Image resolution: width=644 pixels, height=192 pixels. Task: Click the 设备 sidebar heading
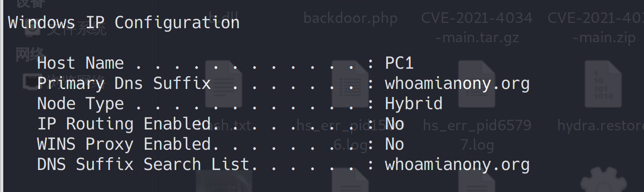pyautogui.click(x=30, y=4)
